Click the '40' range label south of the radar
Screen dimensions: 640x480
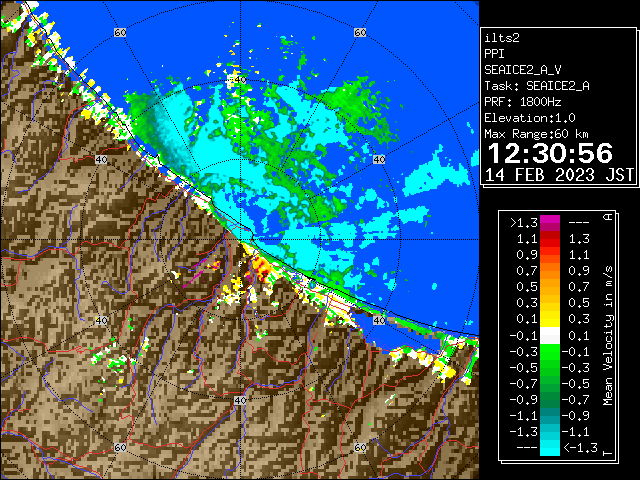(x=240, y=400)
